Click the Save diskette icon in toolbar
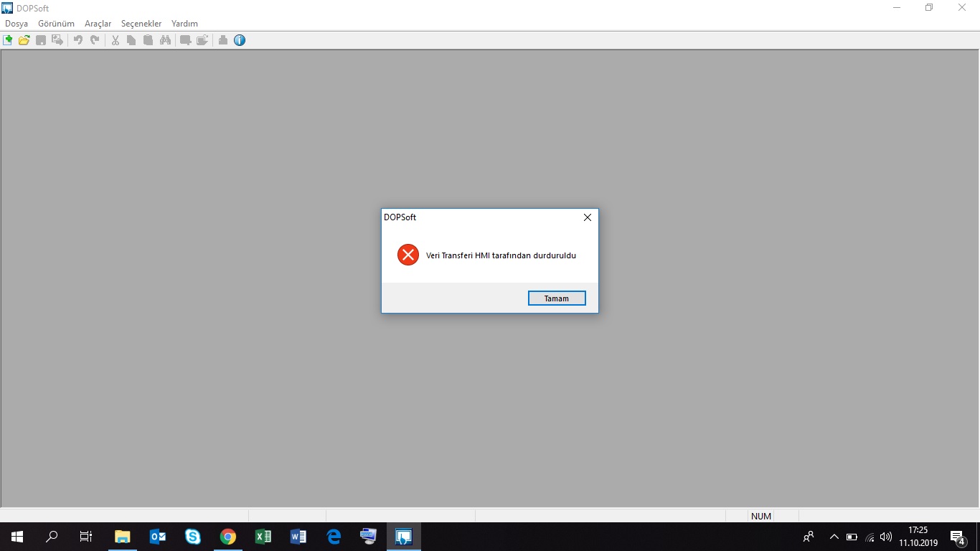The height and width of the screenshot is (551, 980). (x=41, y=40)
